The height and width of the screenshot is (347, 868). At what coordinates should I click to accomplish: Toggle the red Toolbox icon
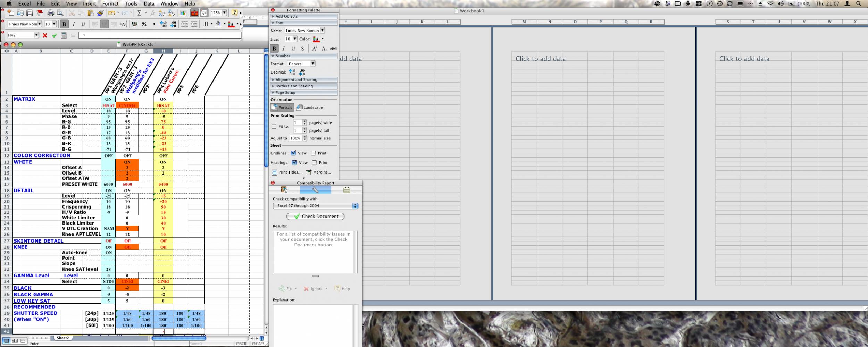[x=194, y=13]
